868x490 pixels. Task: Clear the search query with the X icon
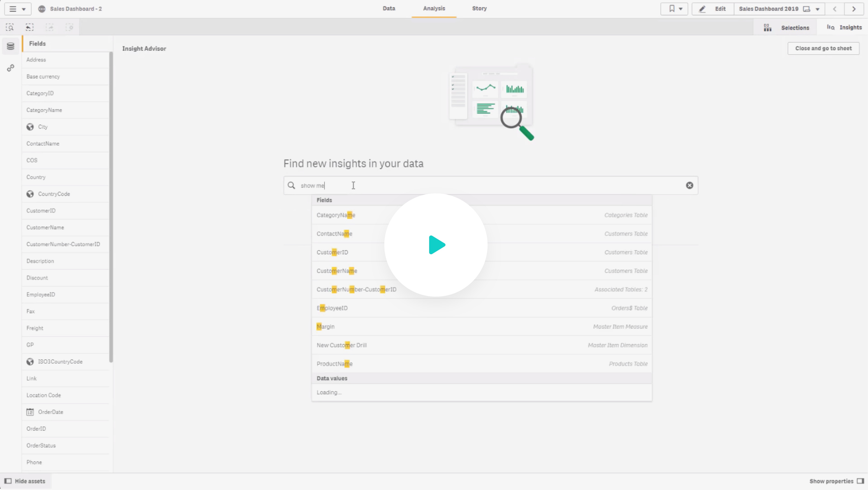point(689,185)
